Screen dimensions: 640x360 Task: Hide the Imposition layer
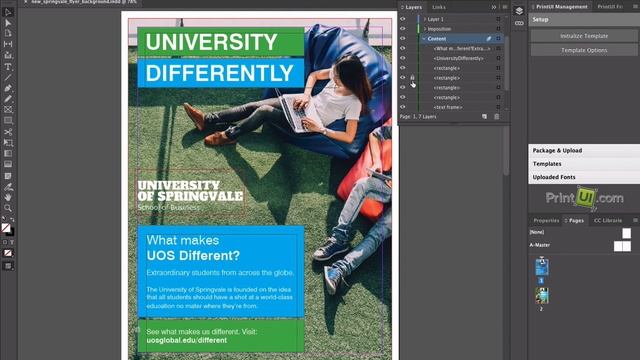pyautogui.click(x=403, y=29)
